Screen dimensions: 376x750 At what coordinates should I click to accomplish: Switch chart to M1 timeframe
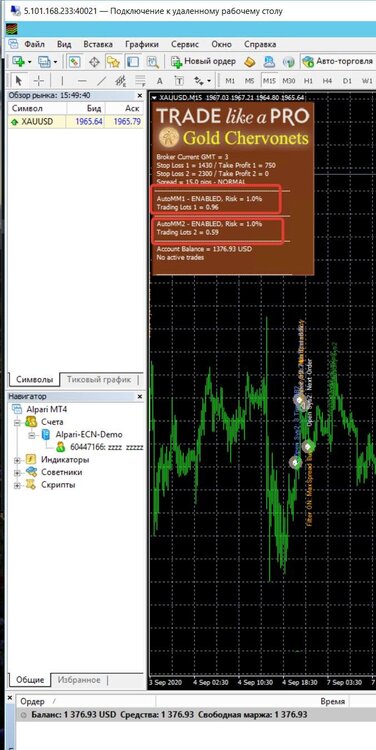tap(231, 80)
